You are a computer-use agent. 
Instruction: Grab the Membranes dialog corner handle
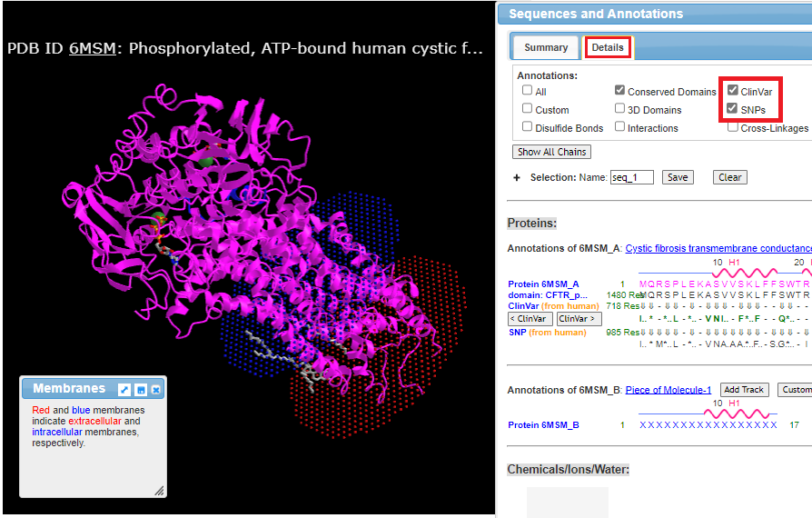coord(160,491)
